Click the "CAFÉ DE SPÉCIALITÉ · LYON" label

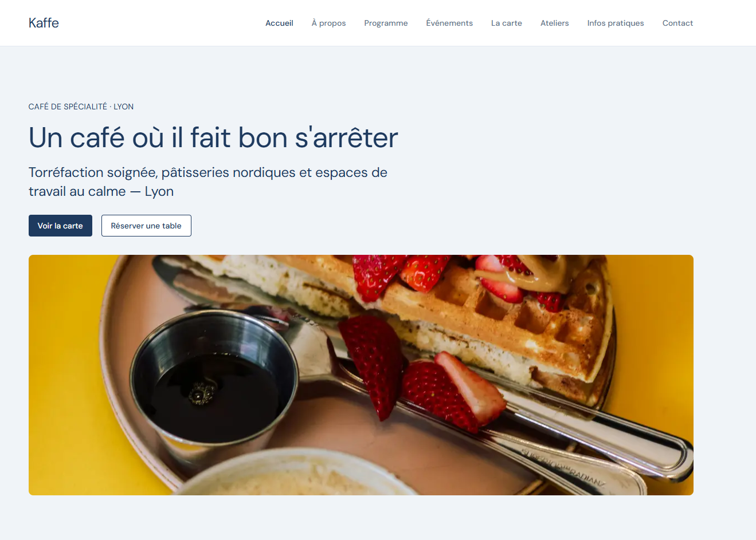[81, 107]
